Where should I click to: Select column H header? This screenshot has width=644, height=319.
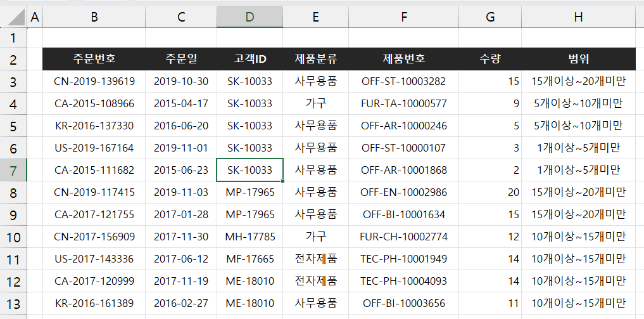coord(578,17)
